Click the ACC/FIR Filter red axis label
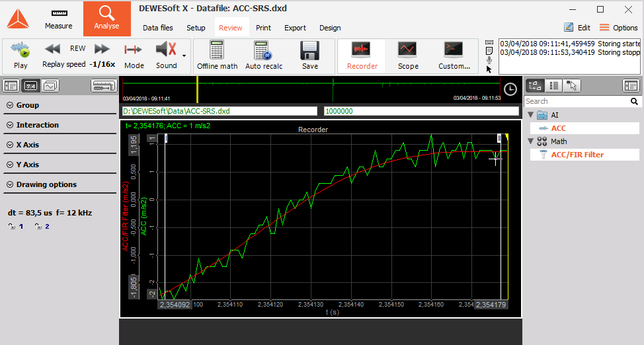644x345 pixels. pos(125,216)
